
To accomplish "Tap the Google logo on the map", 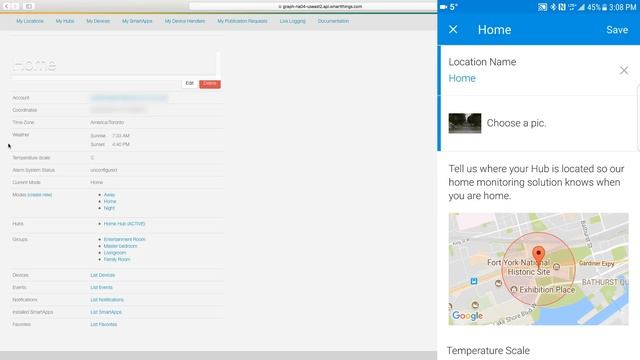I will [467, 316].
